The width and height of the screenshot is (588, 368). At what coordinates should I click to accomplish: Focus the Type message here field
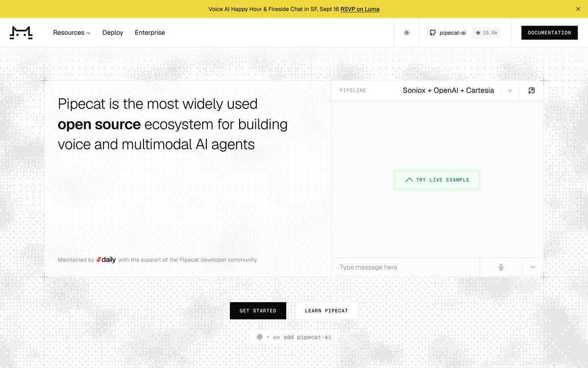coord(406,267)
